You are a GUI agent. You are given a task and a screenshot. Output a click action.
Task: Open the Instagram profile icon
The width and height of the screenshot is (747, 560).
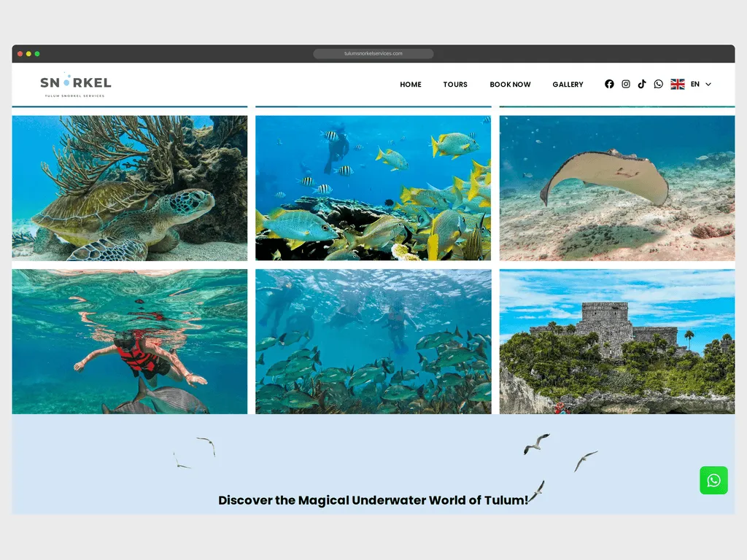tap(625, 84)
